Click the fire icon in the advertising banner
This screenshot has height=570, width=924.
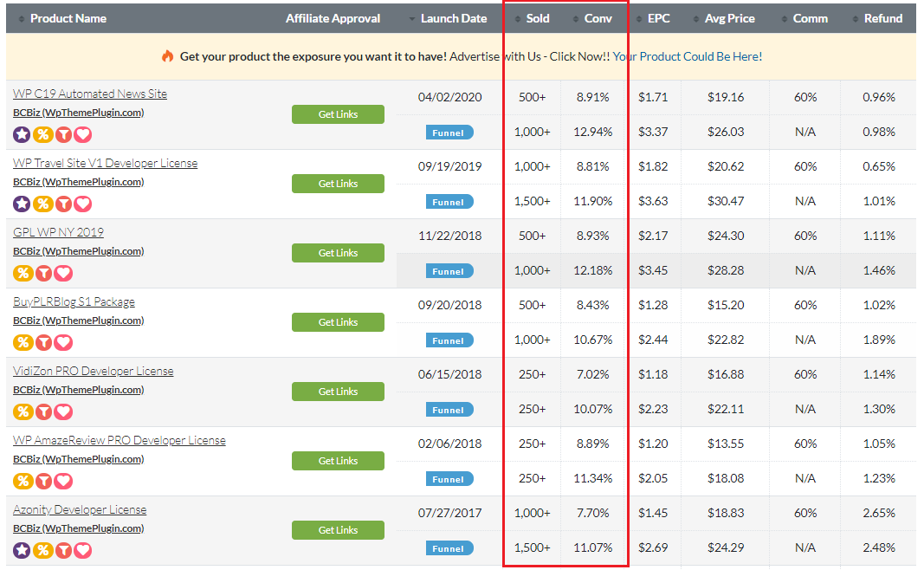(168, 56)
